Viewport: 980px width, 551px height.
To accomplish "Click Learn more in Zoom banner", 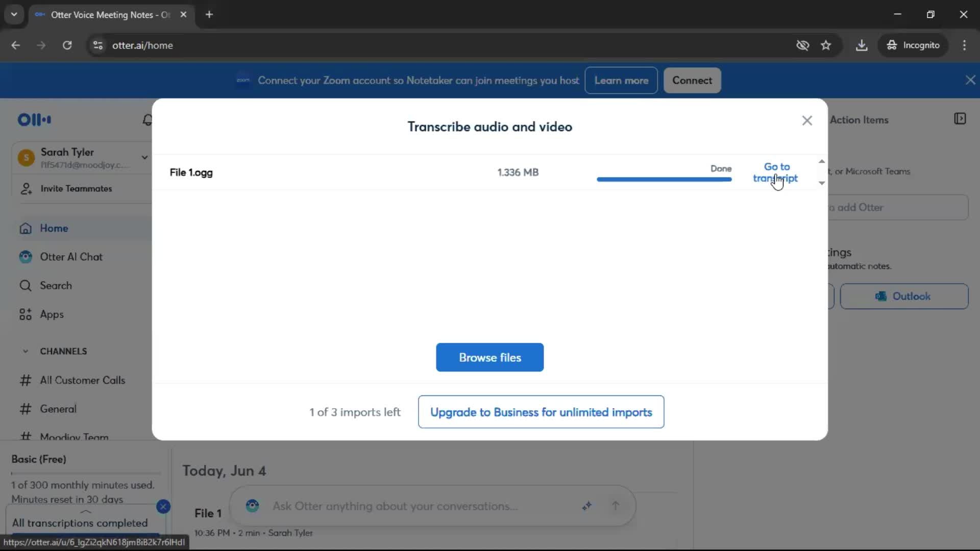I will pos(621,81).
